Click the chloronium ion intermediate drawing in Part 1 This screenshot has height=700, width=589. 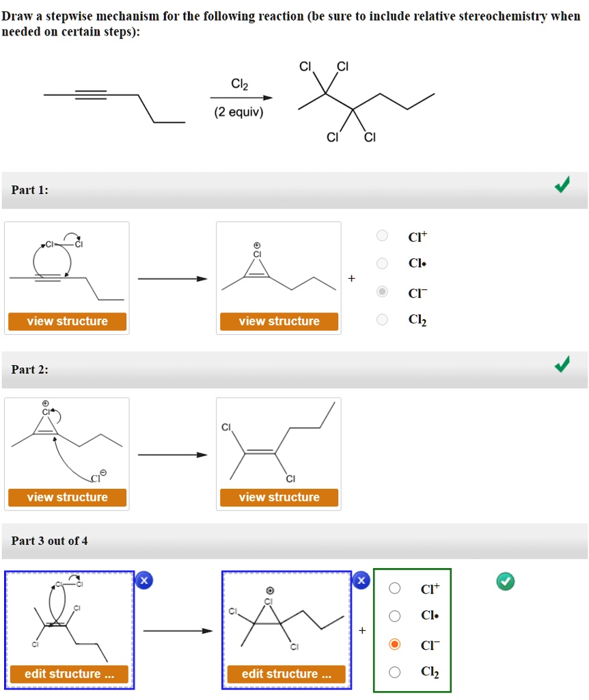point(278,270)
